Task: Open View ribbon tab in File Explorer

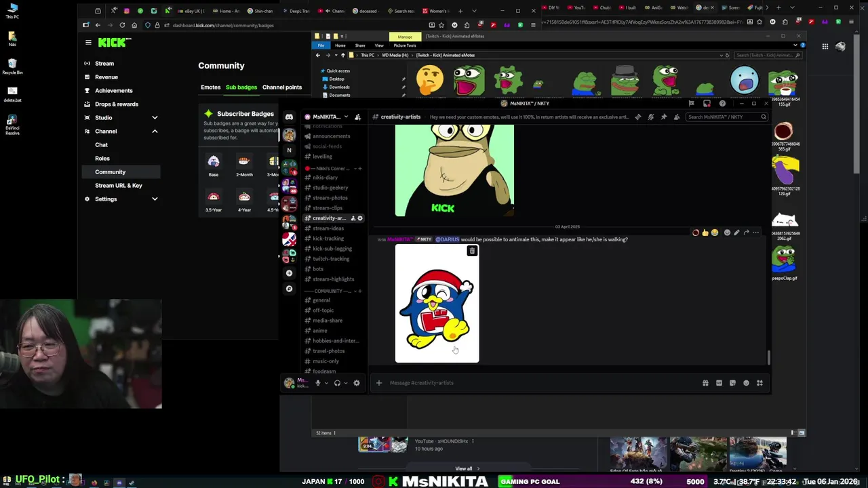Action: pos(379,45)
